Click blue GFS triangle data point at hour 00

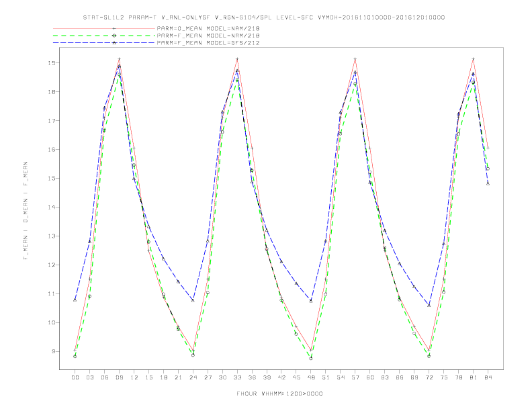tap(75, 300)
